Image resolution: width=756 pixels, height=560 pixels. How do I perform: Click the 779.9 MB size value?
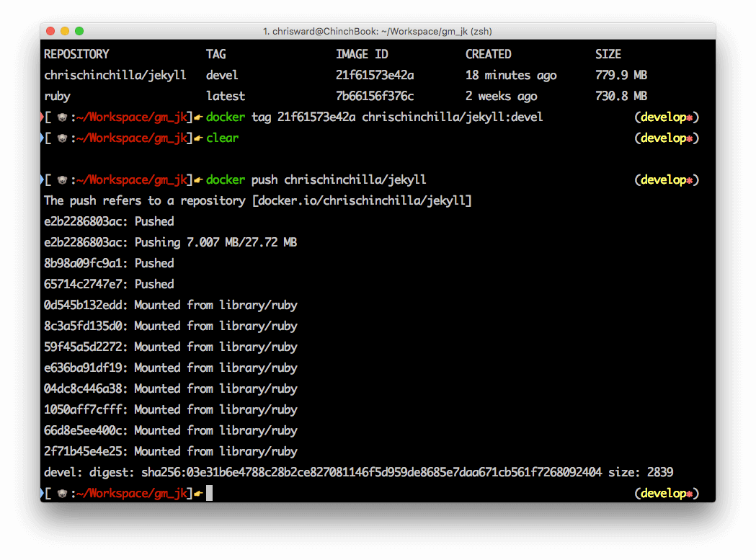pyautogui.click(x=621, y=75)
